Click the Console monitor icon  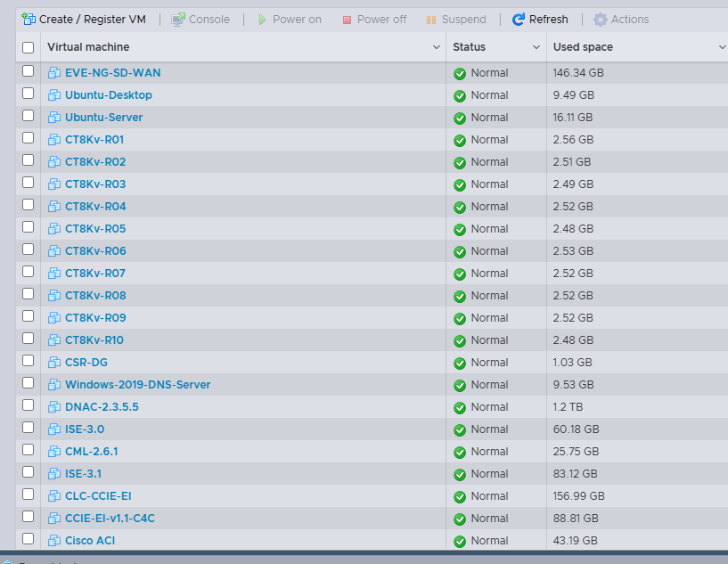[178, 20]
